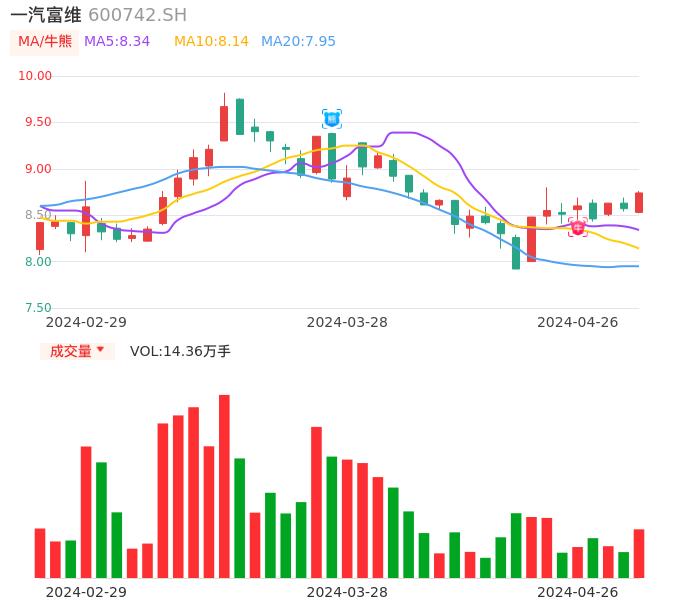Click the 9.00 price axis label
686x606 pixels.
point(38,169)
